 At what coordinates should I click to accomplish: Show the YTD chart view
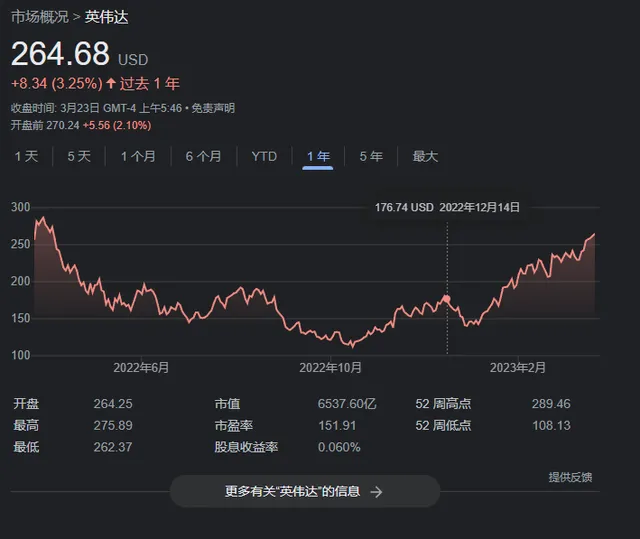click(264, 156)
